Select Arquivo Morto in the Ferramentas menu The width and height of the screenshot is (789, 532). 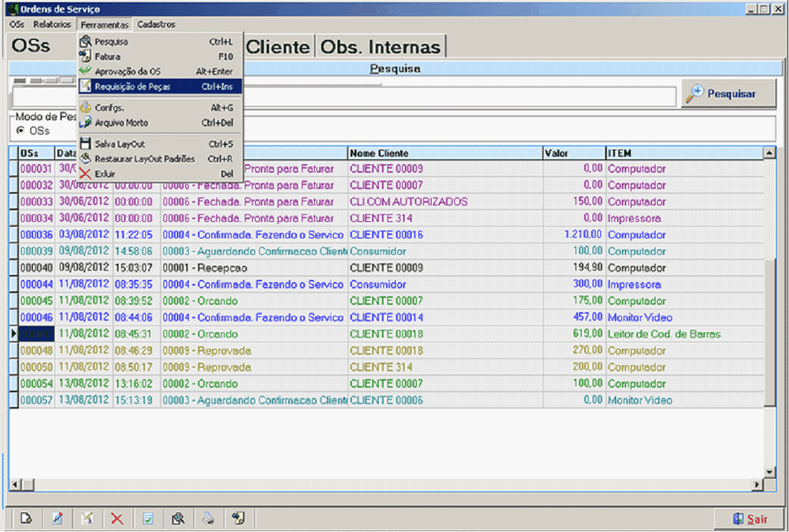coord(121,123)
